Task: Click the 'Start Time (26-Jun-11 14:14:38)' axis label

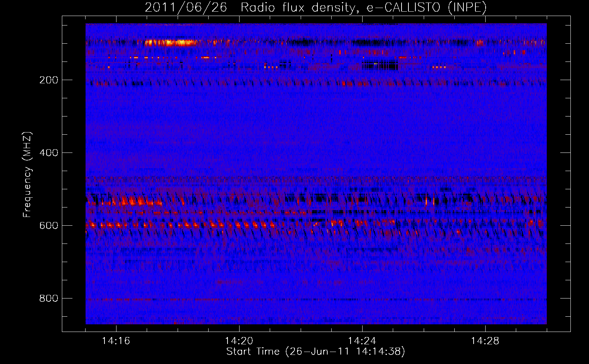Action: [316, 352]
